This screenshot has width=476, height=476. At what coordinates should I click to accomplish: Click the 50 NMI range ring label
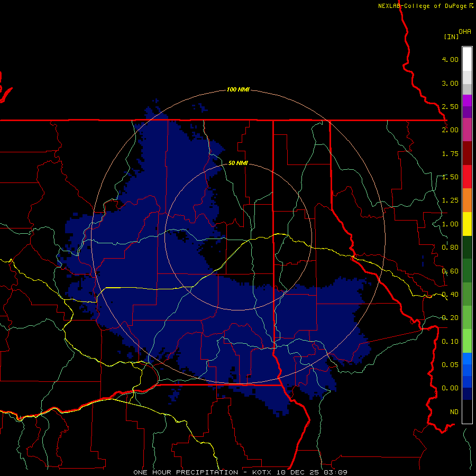pyautogui.click(x=238, y=163)
